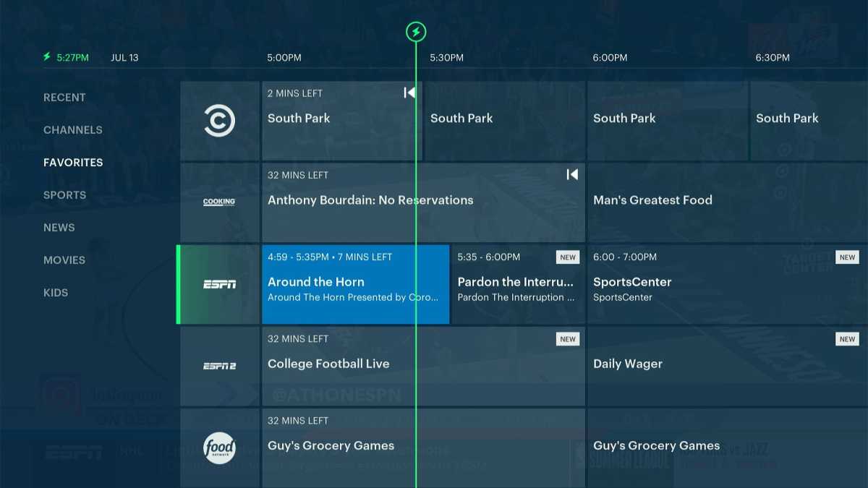Screen dimensions: 868x488
Task: Click the green live-time marker circle
Action: coord(416,32)
